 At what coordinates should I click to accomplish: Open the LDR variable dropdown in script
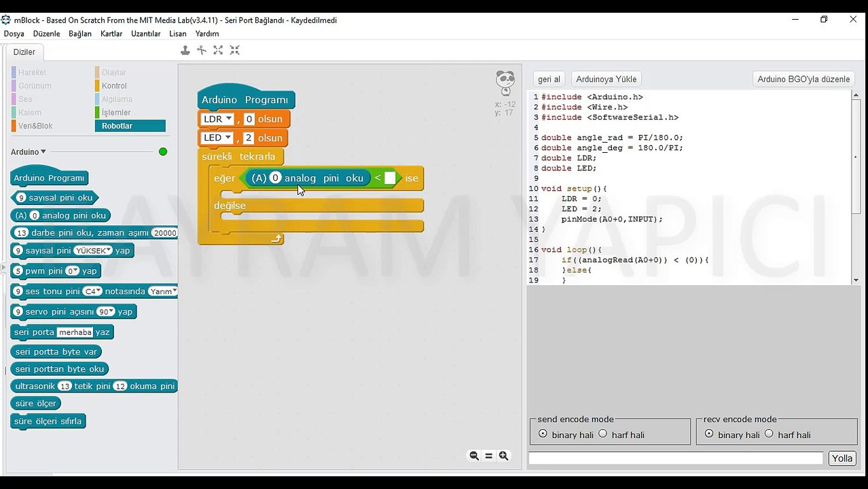click(x=228, y=118)
